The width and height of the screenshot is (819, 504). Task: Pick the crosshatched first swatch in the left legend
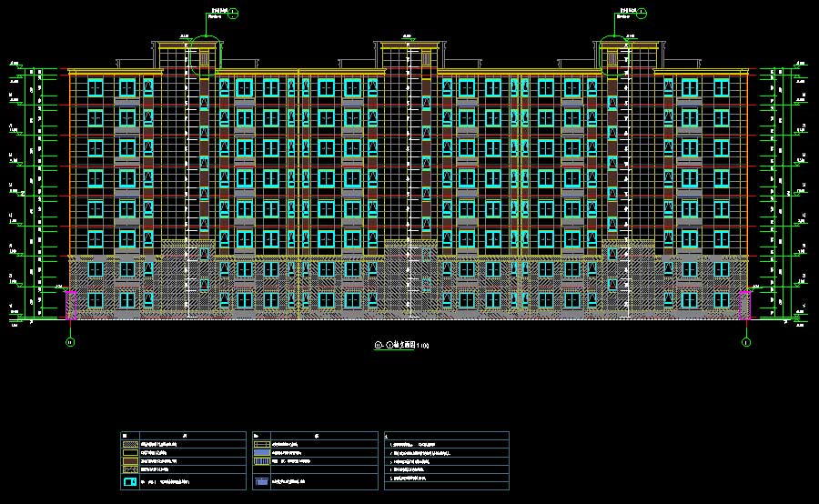pyautogui.click(x=130, y=444)
